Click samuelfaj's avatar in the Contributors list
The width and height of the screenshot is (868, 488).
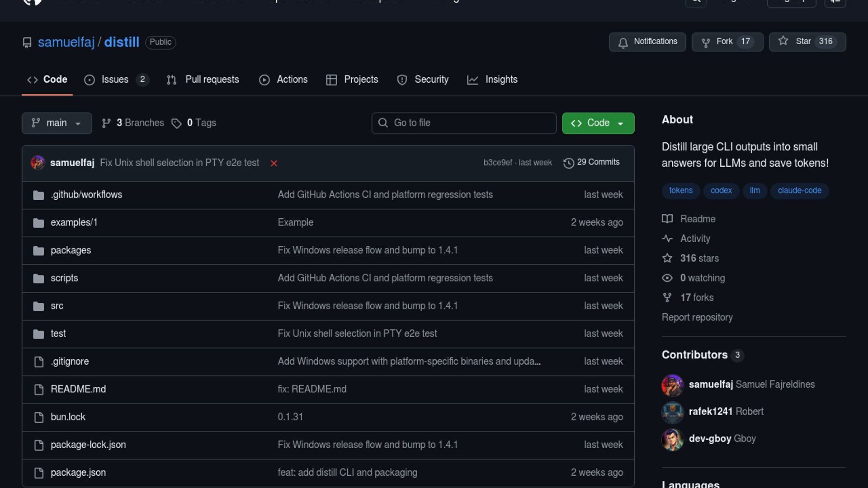(x=672, y=385)
